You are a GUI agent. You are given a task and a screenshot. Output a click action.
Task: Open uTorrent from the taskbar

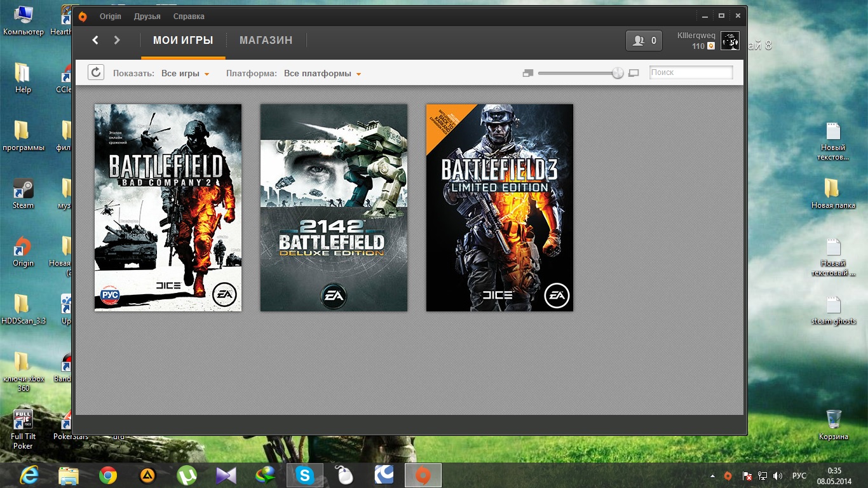[187, 475]
